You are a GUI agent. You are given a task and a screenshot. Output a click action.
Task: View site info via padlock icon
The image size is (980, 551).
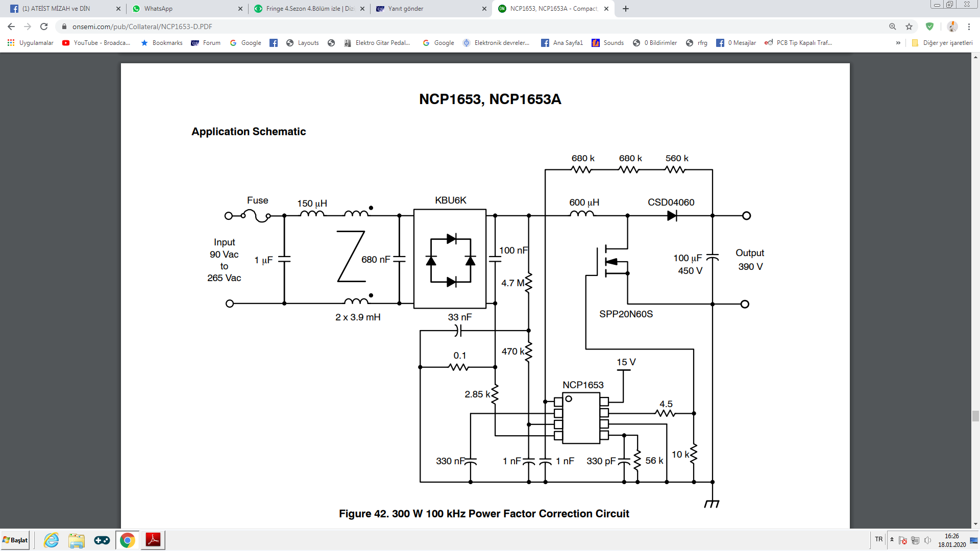point(64,27)
